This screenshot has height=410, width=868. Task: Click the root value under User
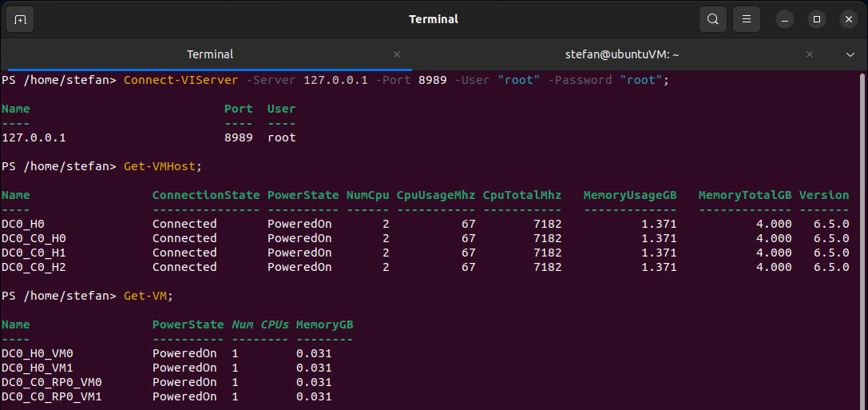pos(282,137)
